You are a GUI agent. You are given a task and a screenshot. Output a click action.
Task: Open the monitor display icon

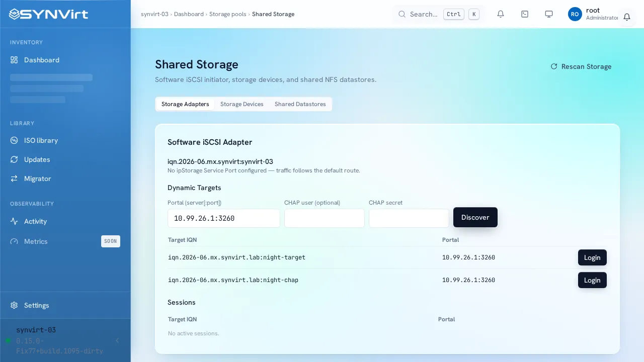[549, 14]
